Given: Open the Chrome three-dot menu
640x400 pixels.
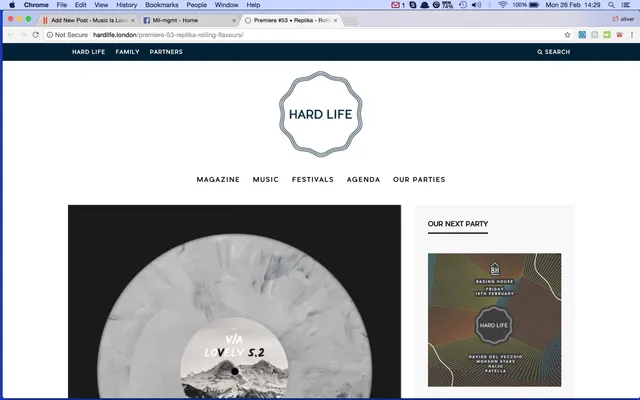Looking at the screenshot, I should pos(632,35).
